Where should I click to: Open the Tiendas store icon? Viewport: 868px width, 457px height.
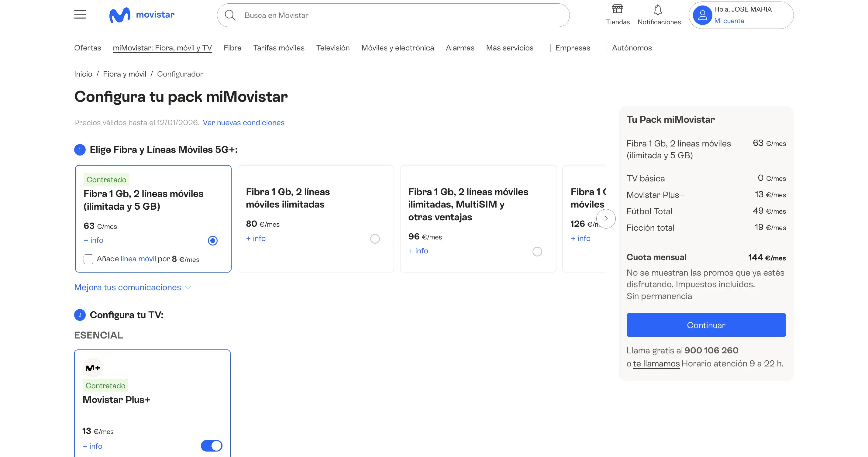(617, 9)
